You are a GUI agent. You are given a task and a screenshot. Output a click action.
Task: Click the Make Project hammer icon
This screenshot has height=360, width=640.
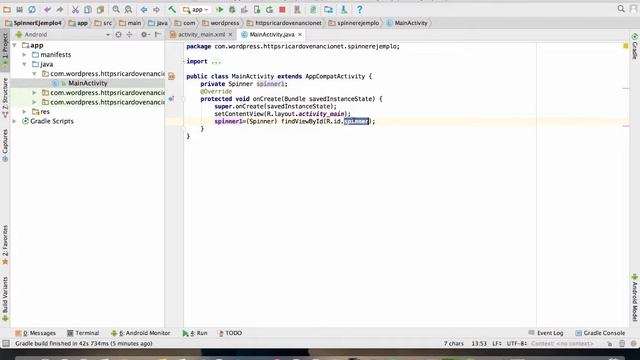pyautogui.click(x=172, y=9)
